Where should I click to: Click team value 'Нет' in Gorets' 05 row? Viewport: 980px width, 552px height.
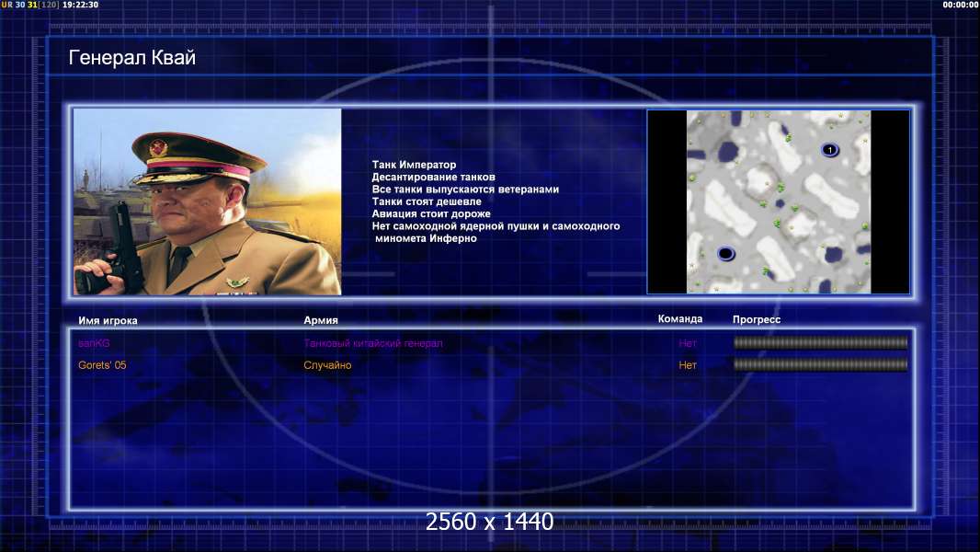pos(688,365)
